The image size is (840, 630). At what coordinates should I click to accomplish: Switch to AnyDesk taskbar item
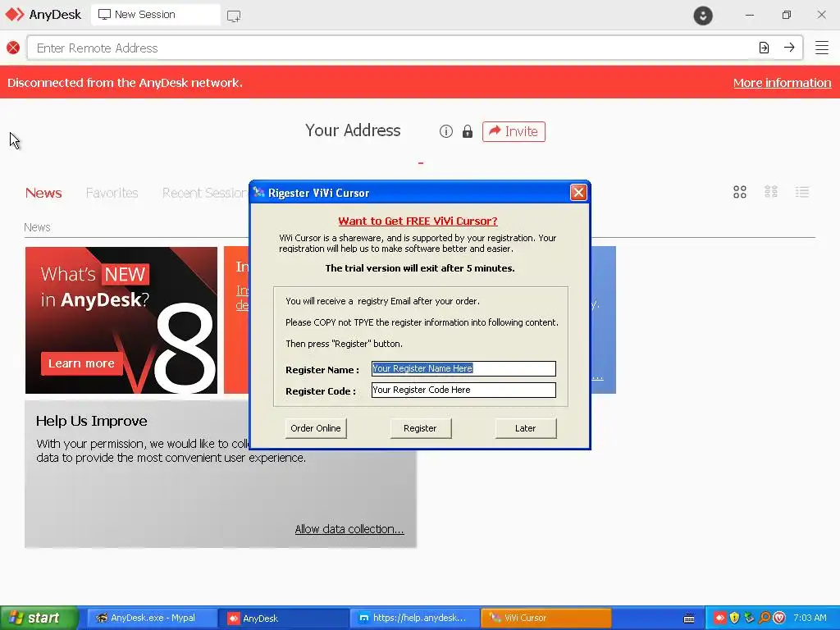click(x=282, y=618)
